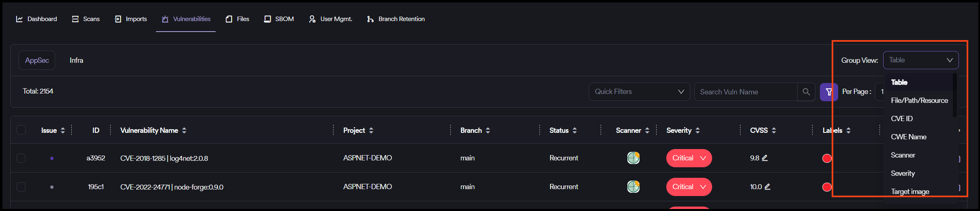The image size is (980, 211).
Task: Click scanner icon for node-forge row
Action: coord(633,187)
